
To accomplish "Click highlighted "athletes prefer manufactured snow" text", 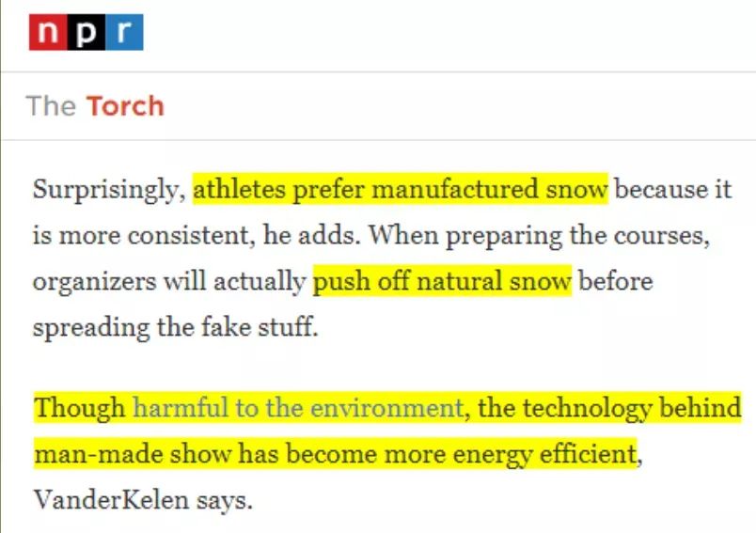I will [401, 190].
